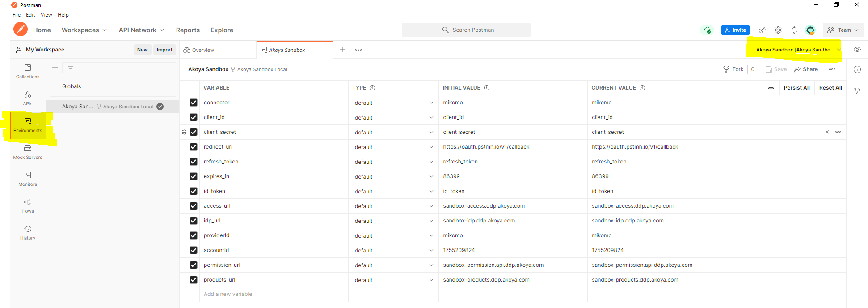Open client_secret row ellipsis menu
The height and width of the screenshot is (308, 868).
click(x=838, y=132)
